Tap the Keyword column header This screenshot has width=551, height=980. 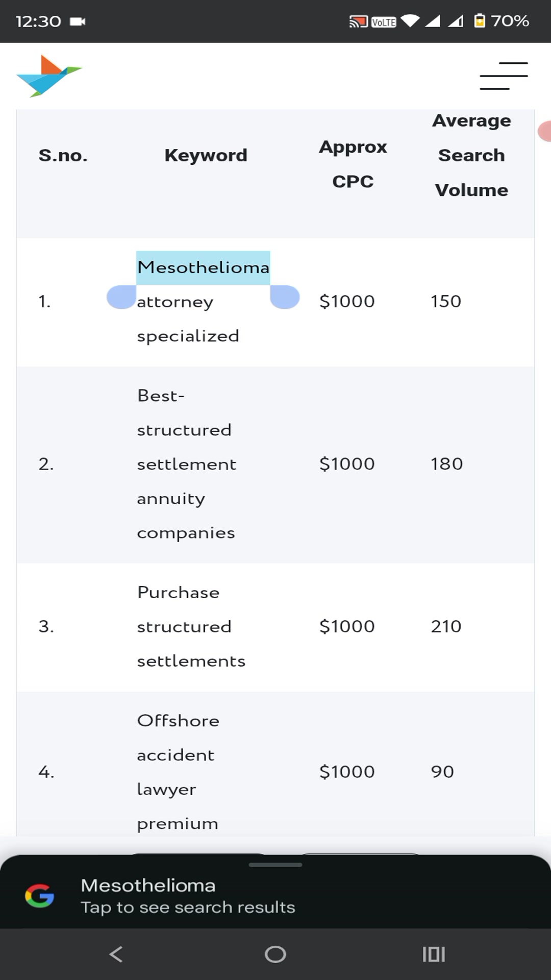click(206, 155)
